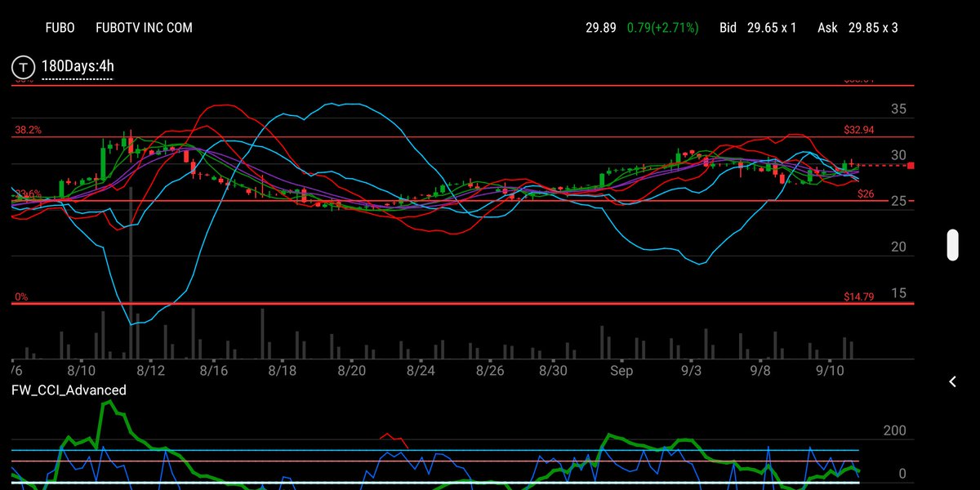Tap the 200 CCI axis label
This screenshot has width=980, height=490.
(894, 430)
